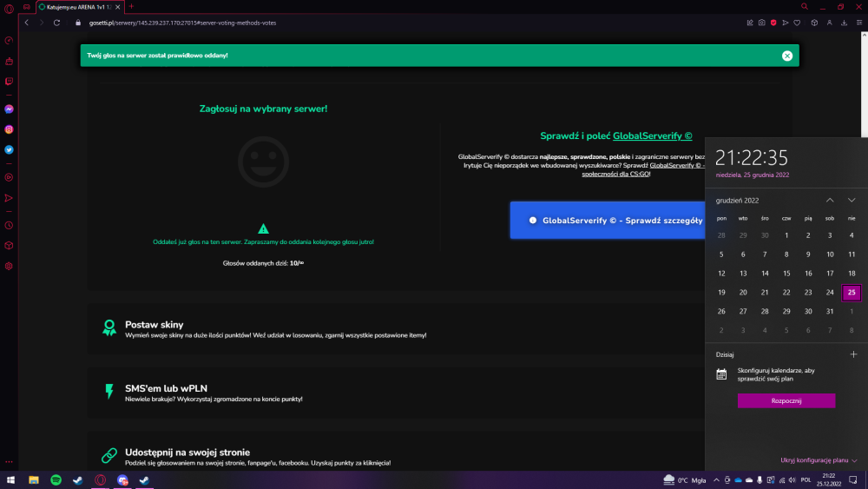Open profile account icon in toolbar
The height and width of the screenshot is (489, 868).
(x=829, y=23)
